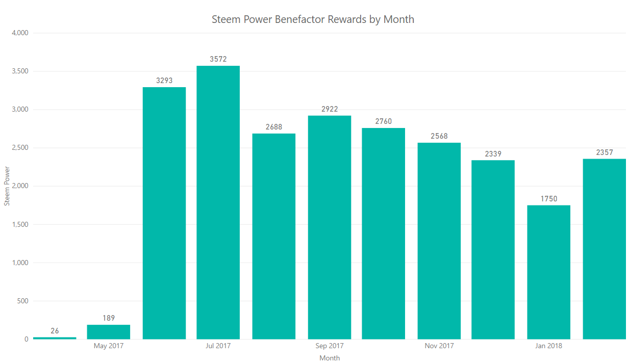Click the data label 2922
This screenshot has height=364, width=628.
pyautogui.click(x=330, y=109)
